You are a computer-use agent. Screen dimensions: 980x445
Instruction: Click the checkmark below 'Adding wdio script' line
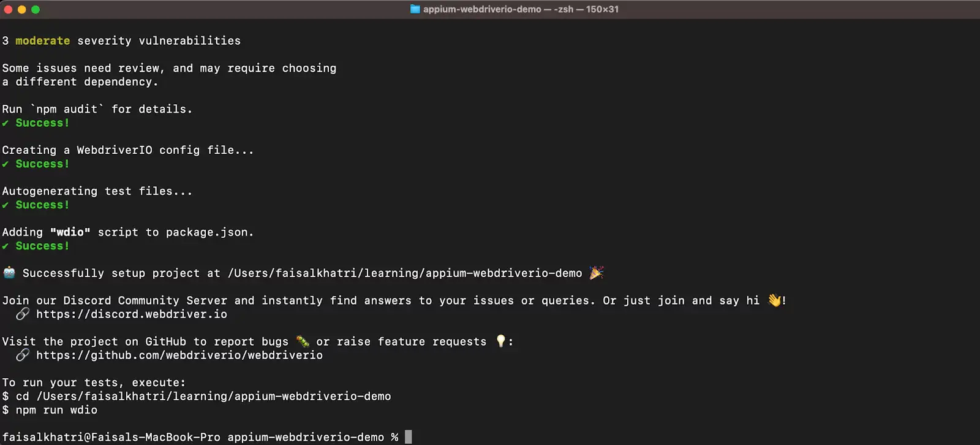tap(6, 246)
